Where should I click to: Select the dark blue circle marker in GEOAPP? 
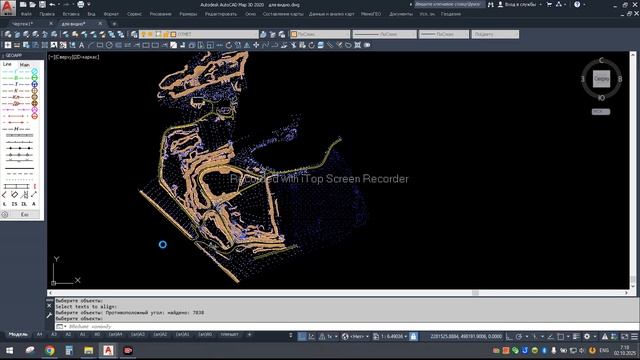pos(35,84)
